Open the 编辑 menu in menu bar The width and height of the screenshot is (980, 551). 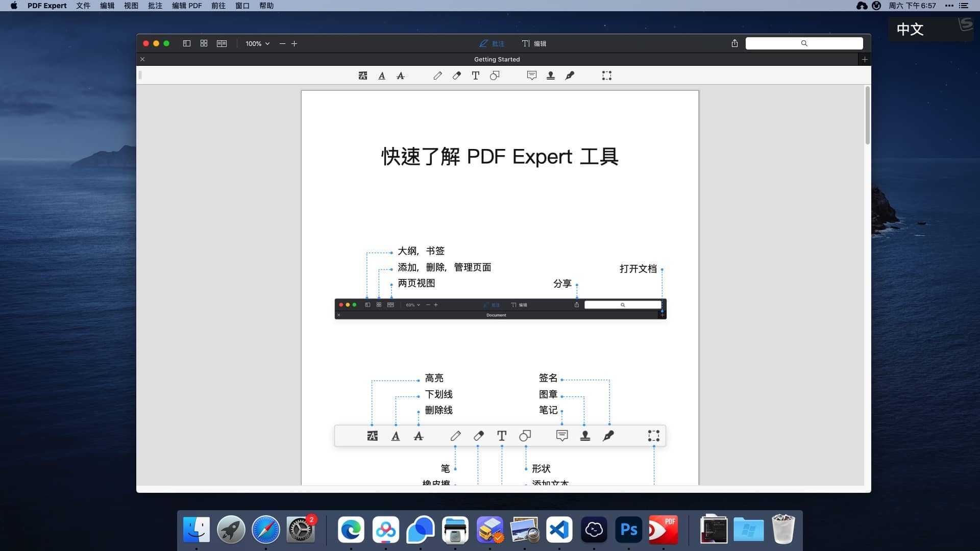107,6
